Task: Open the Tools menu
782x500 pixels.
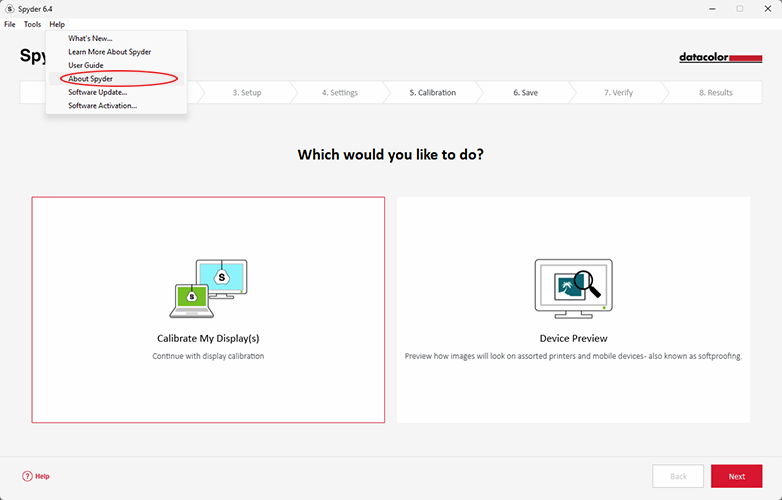Action: (x=33, y=24)
